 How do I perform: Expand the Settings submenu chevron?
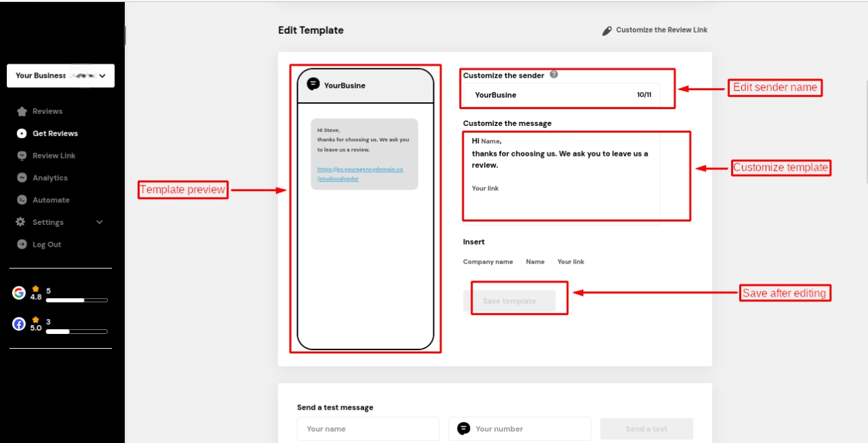[x=100, y=222]
